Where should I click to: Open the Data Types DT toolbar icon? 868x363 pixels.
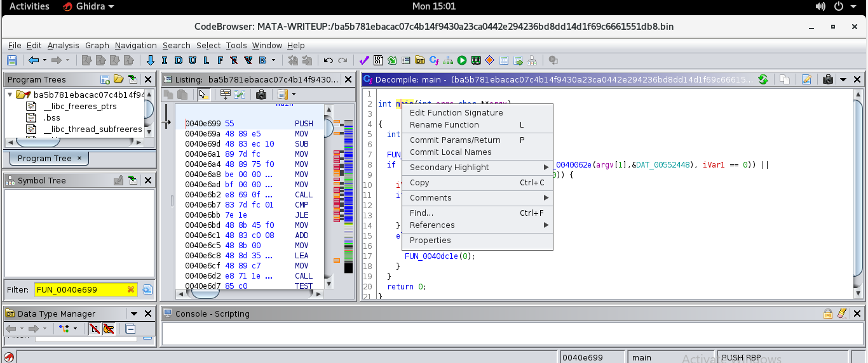pyautogui.click(x=420, y=60)
